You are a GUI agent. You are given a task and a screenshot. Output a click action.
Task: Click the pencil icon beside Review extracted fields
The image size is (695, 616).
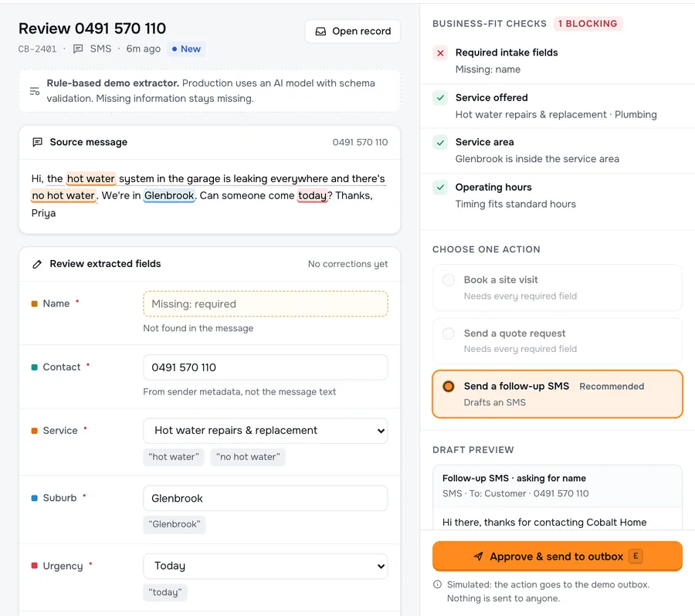pyautogui.click(x=38, y=264)
